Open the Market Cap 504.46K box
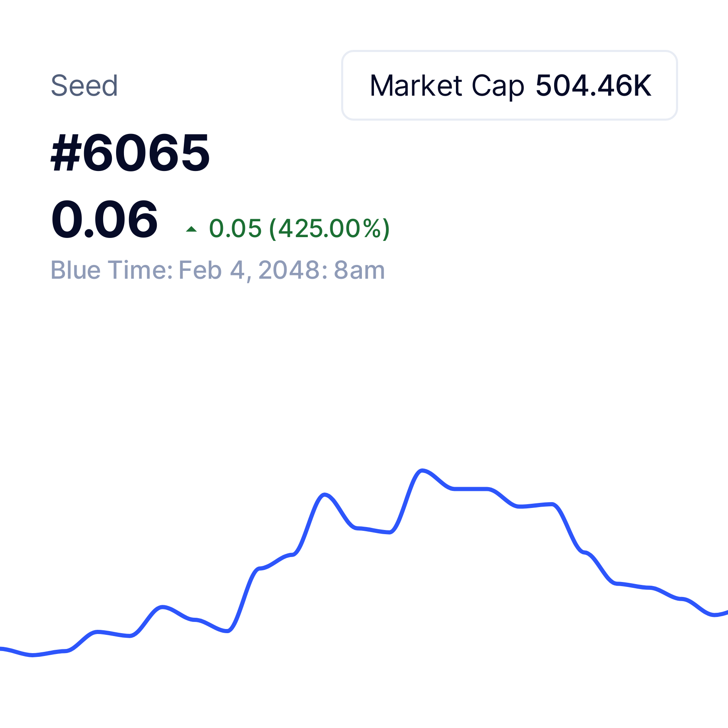Image resolution: width=728 pixels, height=728 pixels. (509, 85)
